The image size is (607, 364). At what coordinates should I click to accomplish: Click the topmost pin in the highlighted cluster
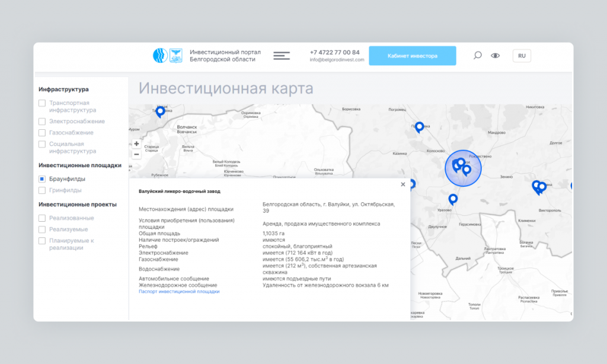tap(461, 162)
